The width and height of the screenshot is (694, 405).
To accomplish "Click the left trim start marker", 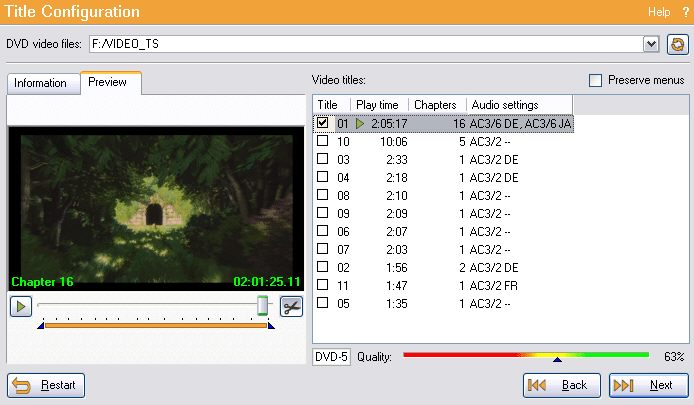I will point(41,326).
